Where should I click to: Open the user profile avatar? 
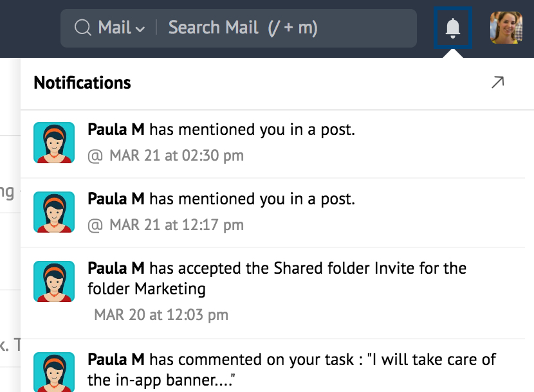[506, 28]
